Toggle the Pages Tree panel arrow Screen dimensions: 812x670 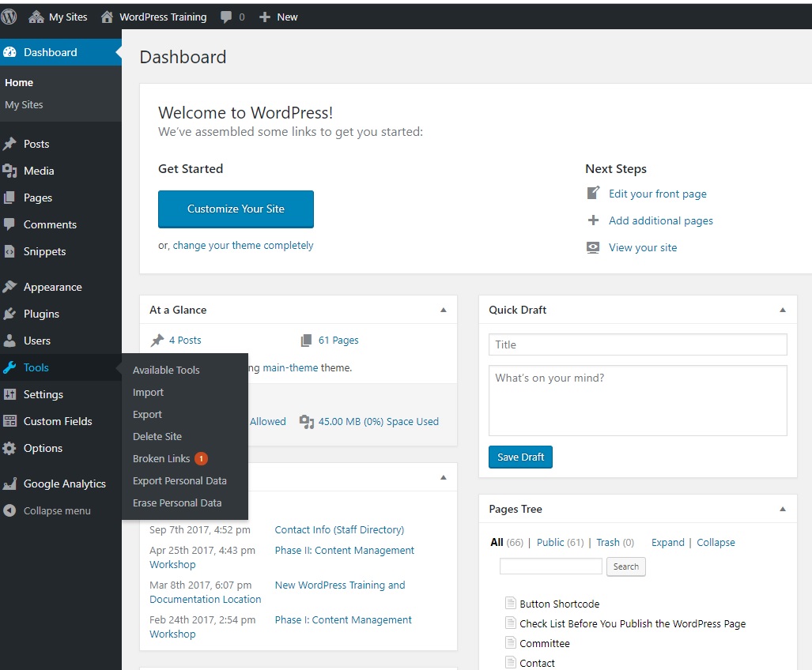pos(782,510)
